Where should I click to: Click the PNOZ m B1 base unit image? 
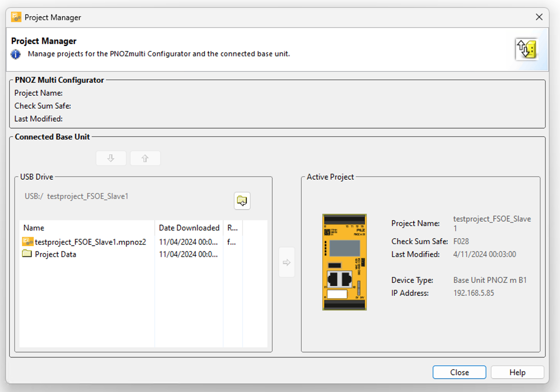click(x=344, y=262)
